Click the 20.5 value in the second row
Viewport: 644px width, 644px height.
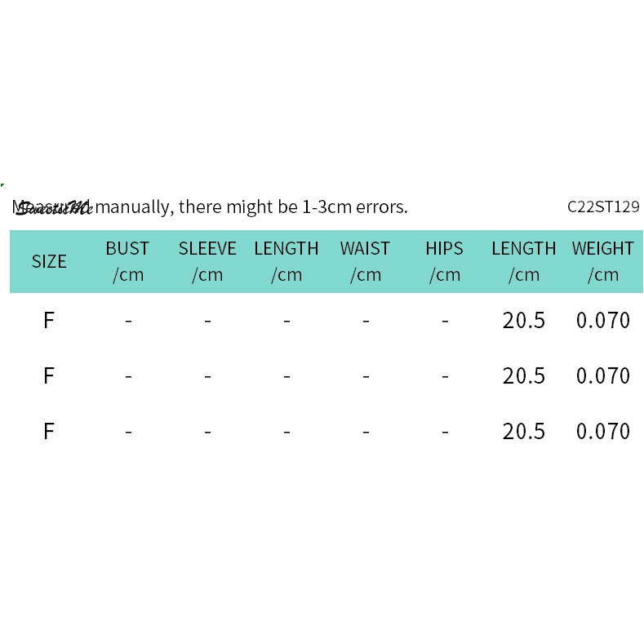tap(523, 375)
